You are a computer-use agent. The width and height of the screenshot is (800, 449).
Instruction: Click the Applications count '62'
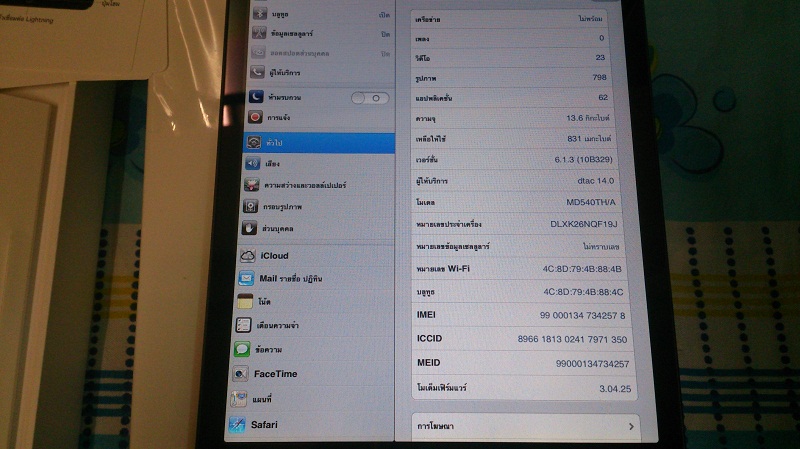(603, 97)
